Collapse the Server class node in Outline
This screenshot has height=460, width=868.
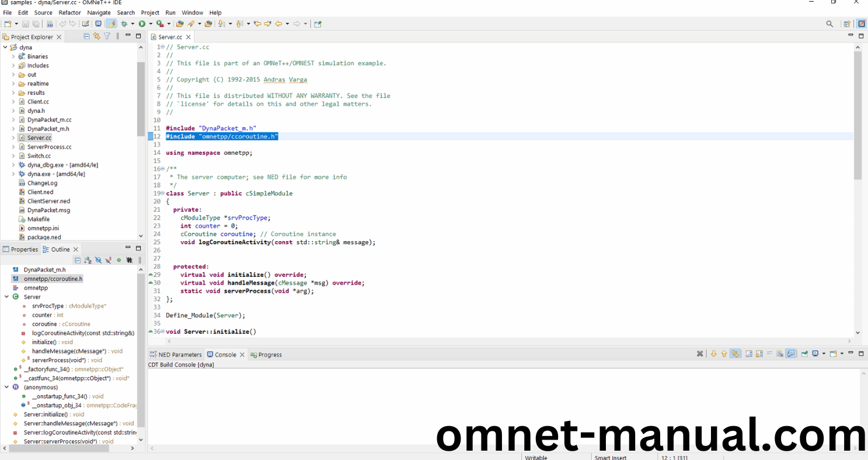pyautogui.click(x=6, y=297)
